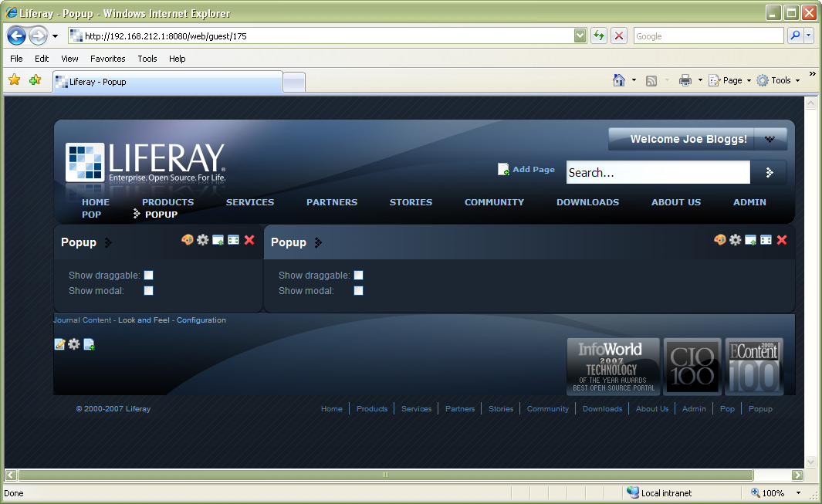The width and height of the screenshot is (822, 504).
Task: Open the Tools toolbar dropdown
Action: tap(779, 80)
